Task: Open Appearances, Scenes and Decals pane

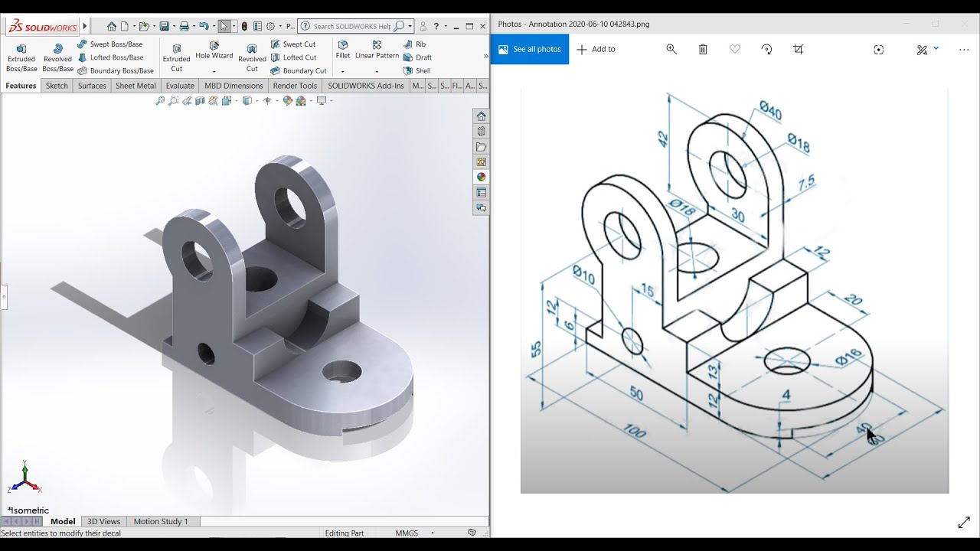Action: tap(481, 177)
